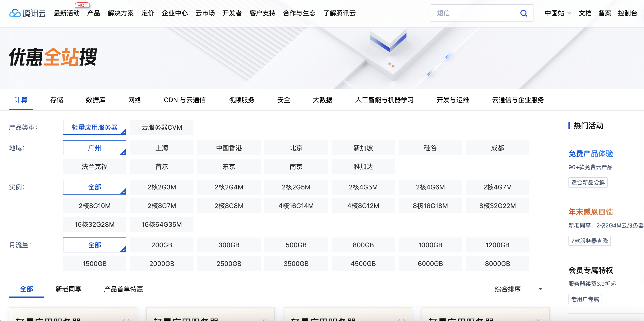Switch to the 开发与运维 tab

click(453, 100)
